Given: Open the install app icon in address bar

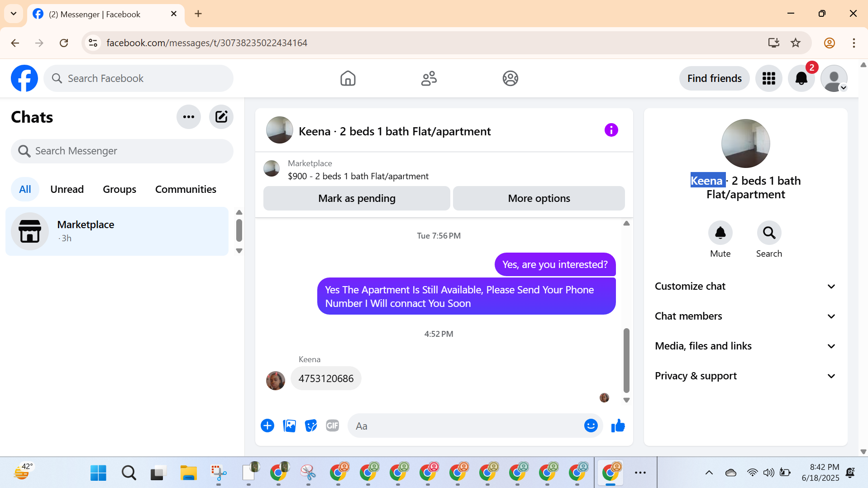Looking at the screenshot, I should [x=773, y=43].
